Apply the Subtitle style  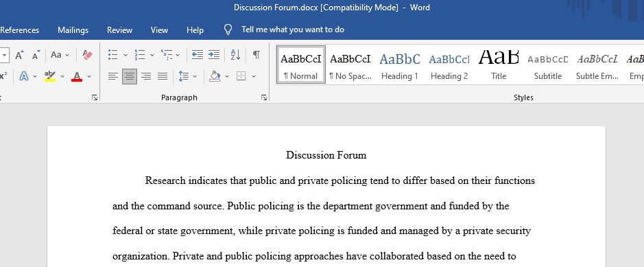547,65
